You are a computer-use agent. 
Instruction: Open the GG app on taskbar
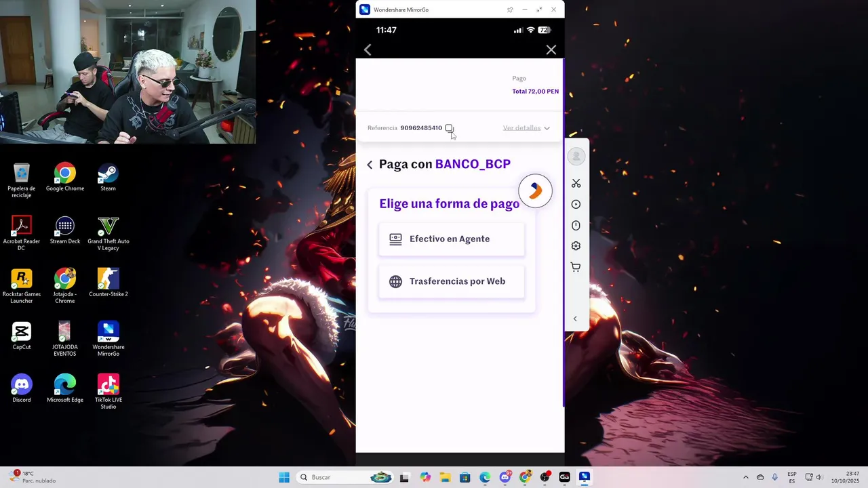(x=564, y=477)
